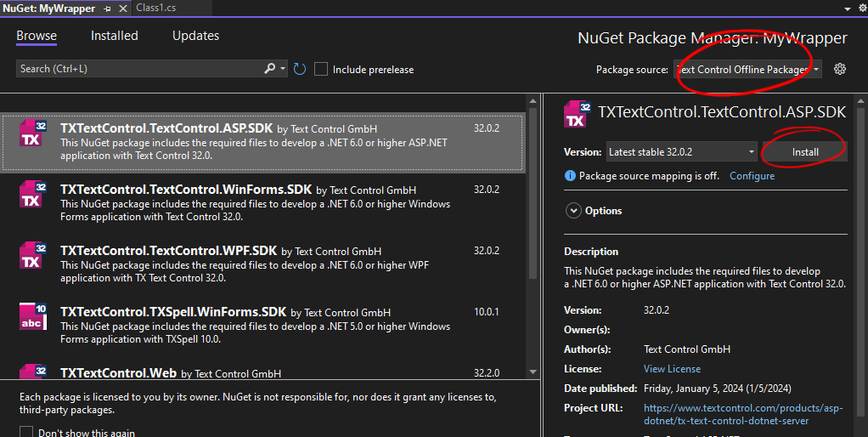Click the Author value Text Control GmbH in details

(x=687, y=349)
